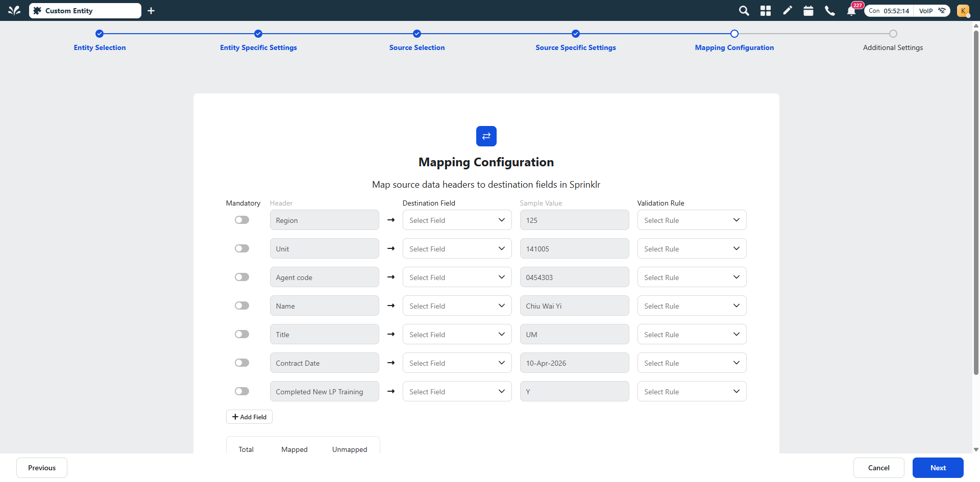
Task: Click the pencil edit icon
Action: click(788, 11)
